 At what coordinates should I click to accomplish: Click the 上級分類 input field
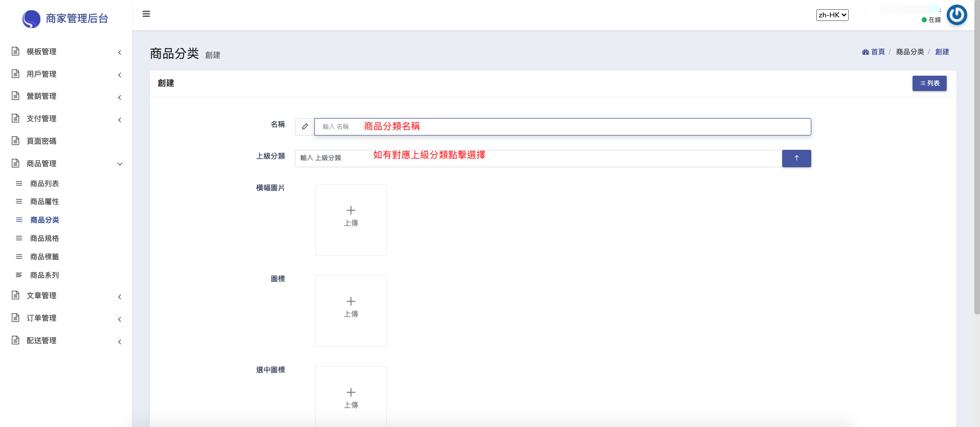pos(538,159)
